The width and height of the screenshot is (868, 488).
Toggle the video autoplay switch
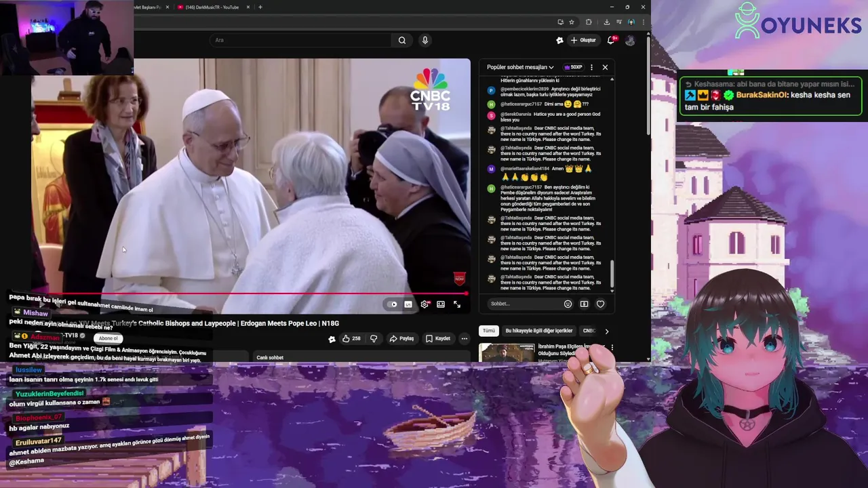pyautogui.click(x=392, y=304)
